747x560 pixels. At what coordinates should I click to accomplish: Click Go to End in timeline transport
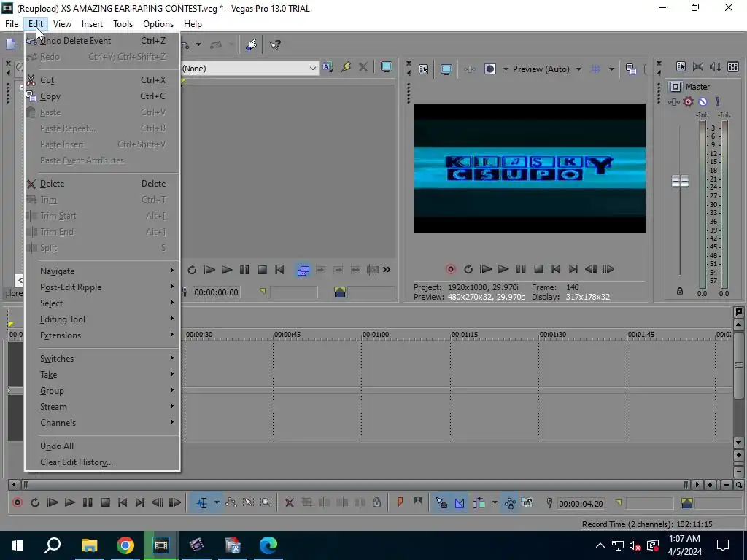140,503
